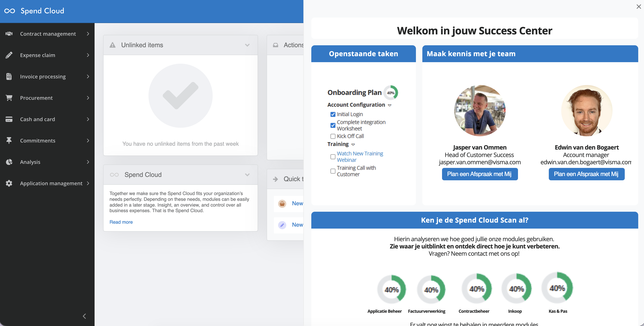644x326 pixels.
Task: Click the Expense claim pencil icon
Action: point(9,55)
